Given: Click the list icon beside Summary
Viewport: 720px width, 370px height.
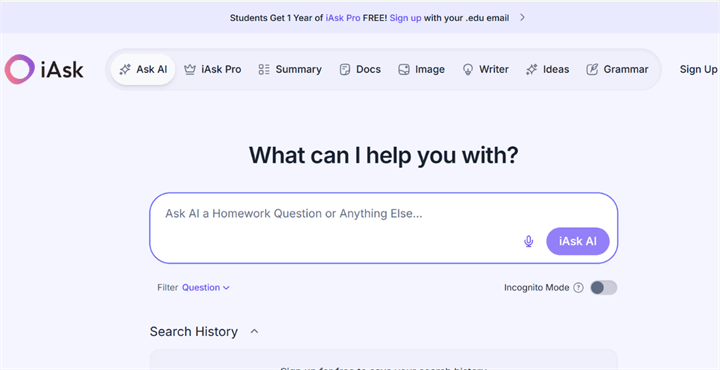Looking at the screenshot, I should coord(264,70).
